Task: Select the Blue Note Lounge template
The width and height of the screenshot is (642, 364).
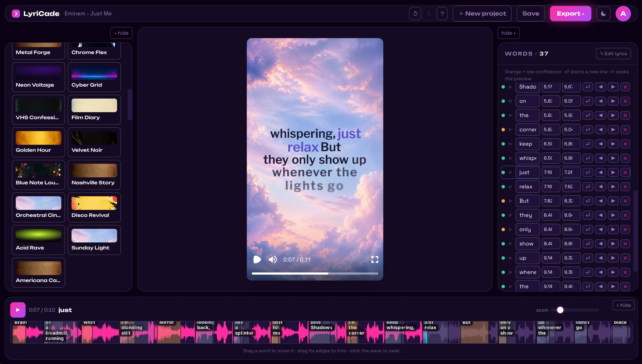Action: point(39,175)
